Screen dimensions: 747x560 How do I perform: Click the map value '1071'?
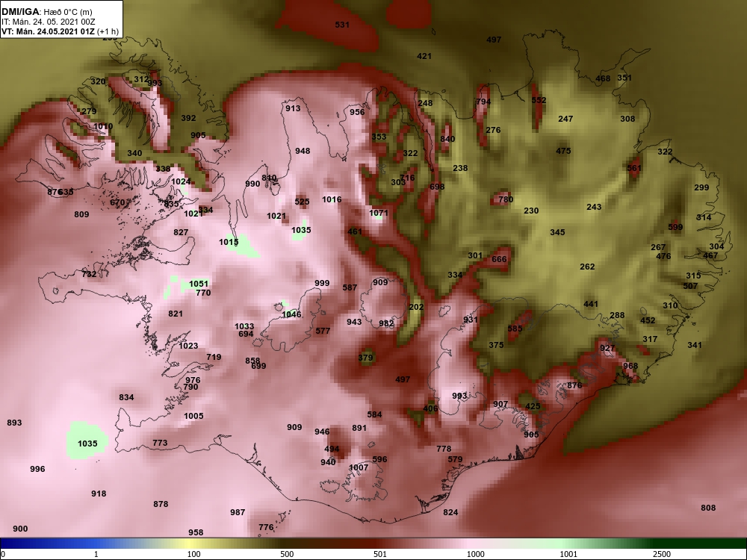(379, 214)
